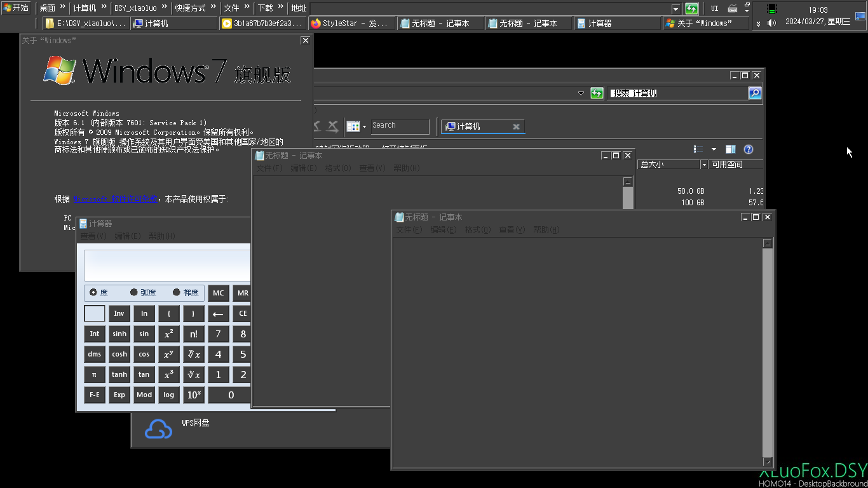Open 编辑(E) menu in front Notepad
Screen dimensions: 868x488
pos(444,230)
